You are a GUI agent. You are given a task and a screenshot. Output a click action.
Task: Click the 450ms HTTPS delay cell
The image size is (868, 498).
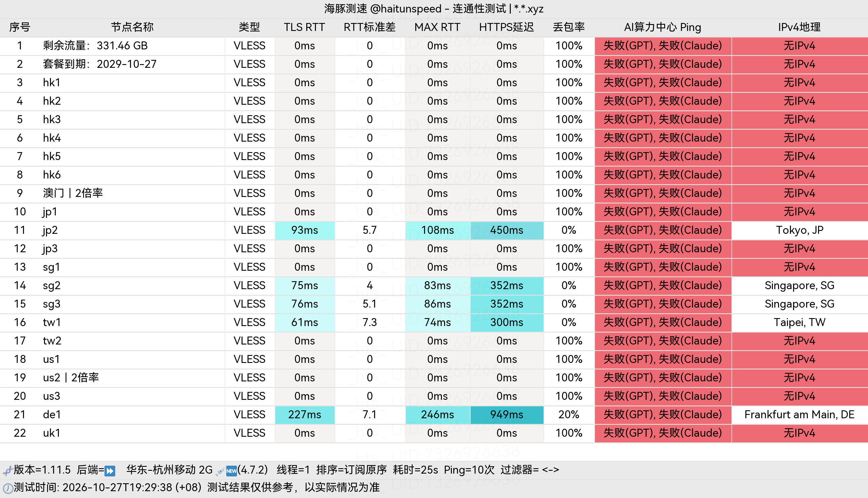coord(507,230)
